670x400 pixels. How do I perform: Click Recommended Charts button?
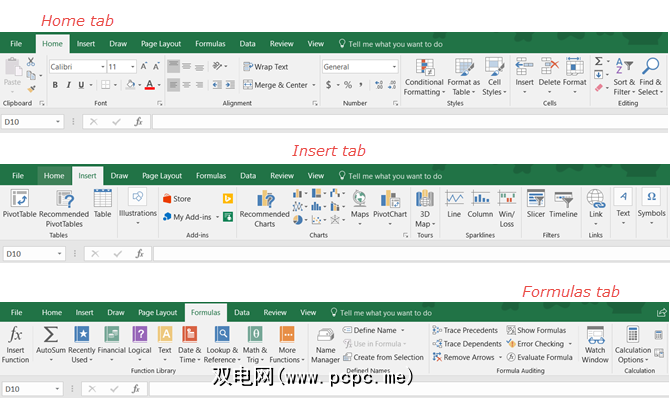pos(264,209)
